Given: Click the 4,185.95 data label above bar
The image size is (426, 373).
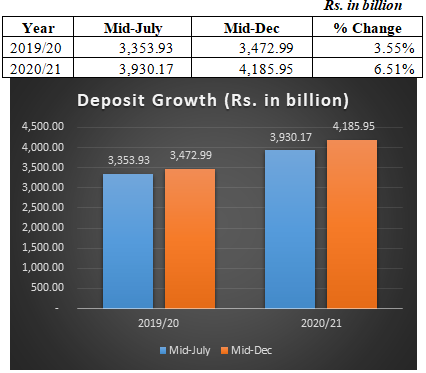Looking at the screenshot, I should pyautogui.click(x=354, y=126).
